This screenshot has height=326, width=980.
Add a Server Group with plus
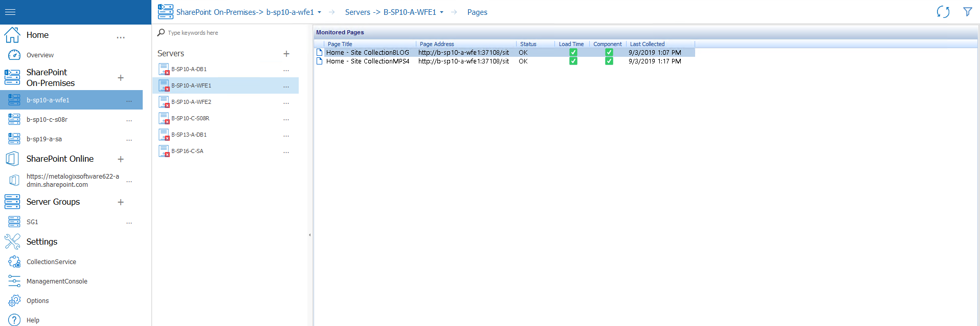121,202
